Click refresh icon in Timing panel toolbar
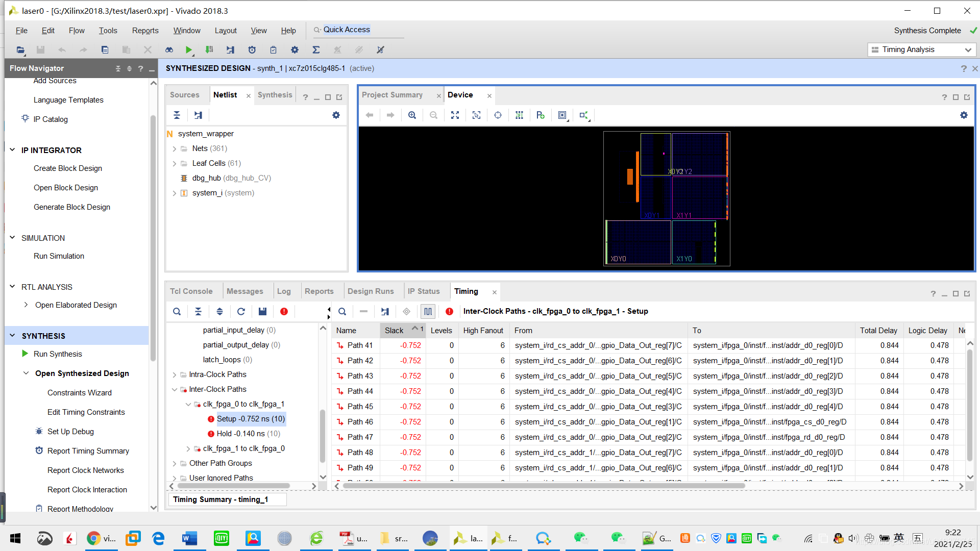 click(241, 311)
